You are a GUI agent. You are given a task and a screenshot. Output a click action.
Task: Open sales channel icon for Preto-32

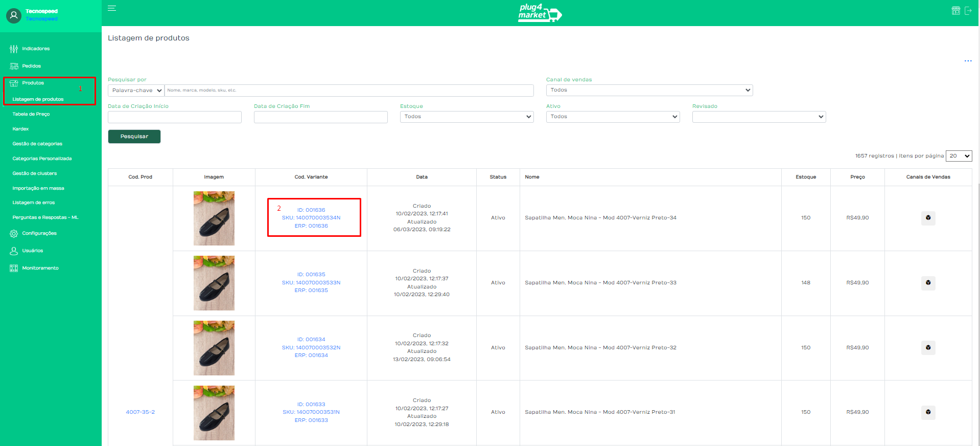pos(928,348)
